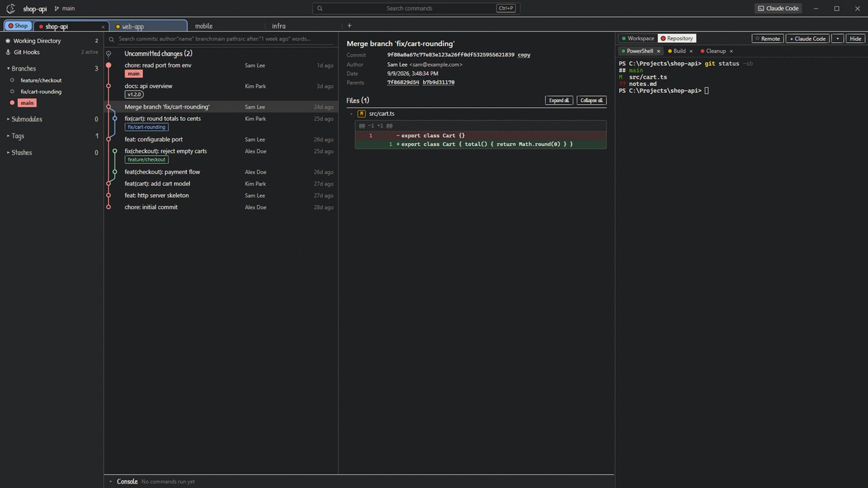Close the shop-api repository tab
868x488 pixels.
(x=103, y=27)
